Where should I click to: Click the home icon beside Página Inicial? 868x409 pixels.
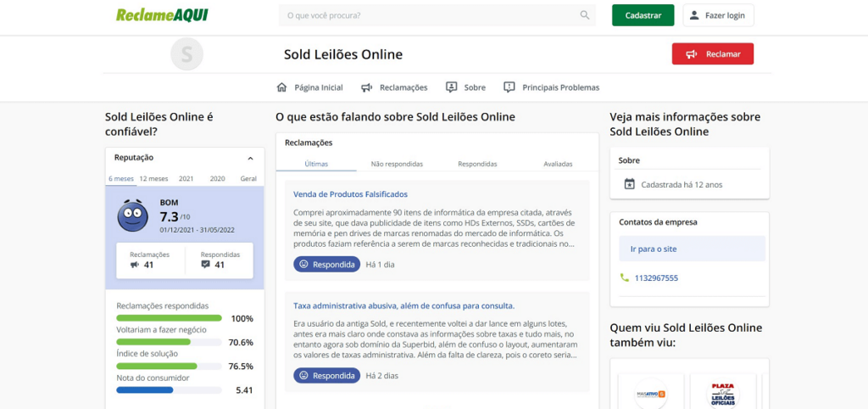281,87
